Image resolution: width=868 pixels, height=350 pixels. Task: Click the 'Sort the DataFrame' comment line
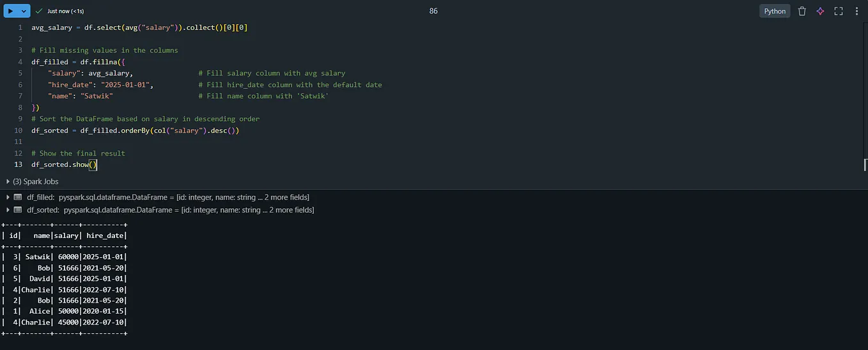(145, 119)
